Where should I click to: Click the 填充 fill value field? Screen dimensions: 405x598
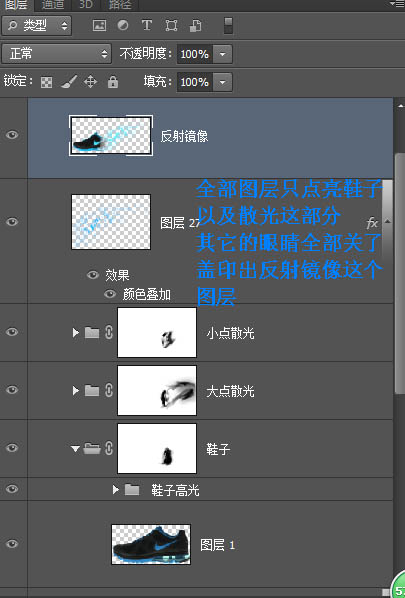(x=195, y=82)
